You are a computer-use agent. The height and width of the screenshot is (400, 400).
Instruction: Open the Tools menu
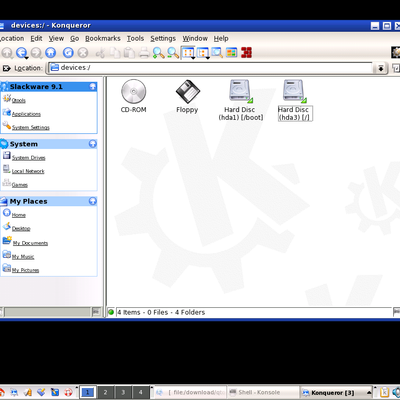(x=135, y=38)
